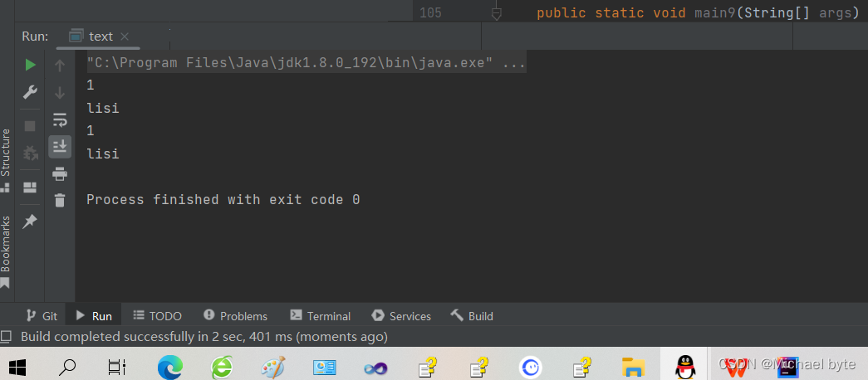The width and height of the screenshot is (868, 380).
Task: Open the Git tool window
Action: [42, 316]
